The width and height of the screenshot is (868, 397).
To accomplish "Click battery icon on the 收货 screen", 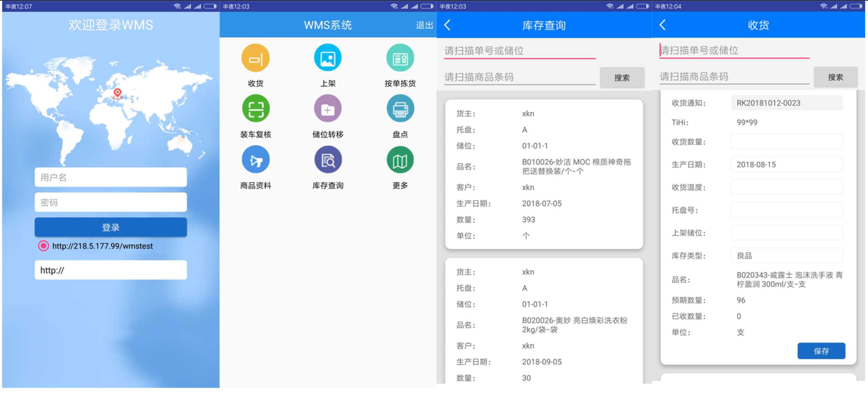I will (x=856, y=6).
